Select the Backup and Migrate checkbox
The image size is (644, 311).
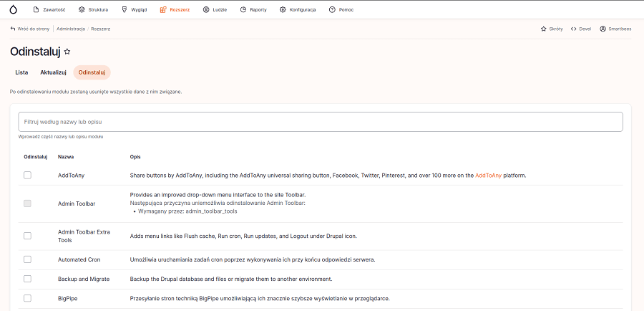pyautogui.click(x=27, y=279)
